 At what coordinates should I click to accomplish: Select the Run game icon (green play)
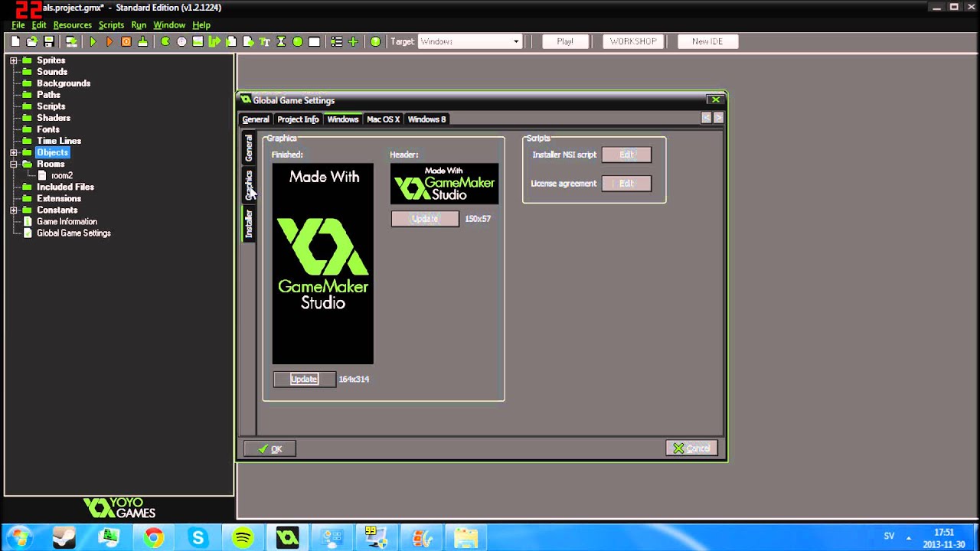(x=92, y=41)
